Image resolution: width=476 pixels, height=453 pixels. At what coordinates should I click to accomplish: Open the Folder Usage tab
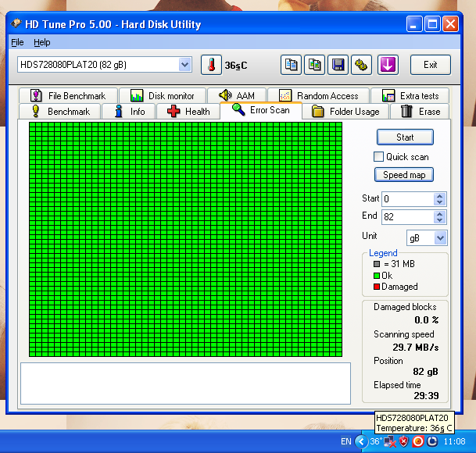click(345, 112)
